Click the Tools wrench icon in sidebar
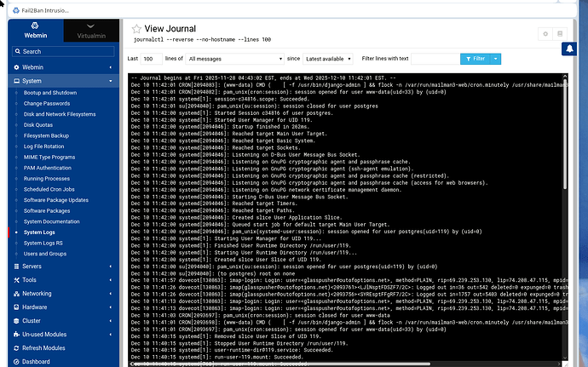This screenshot has height=367, width=588. [x=14, y=279]
